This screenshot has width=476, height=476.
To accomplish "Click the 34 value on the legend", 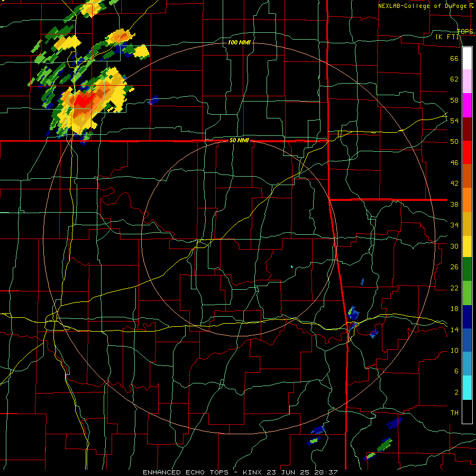I will click(454, 225).
